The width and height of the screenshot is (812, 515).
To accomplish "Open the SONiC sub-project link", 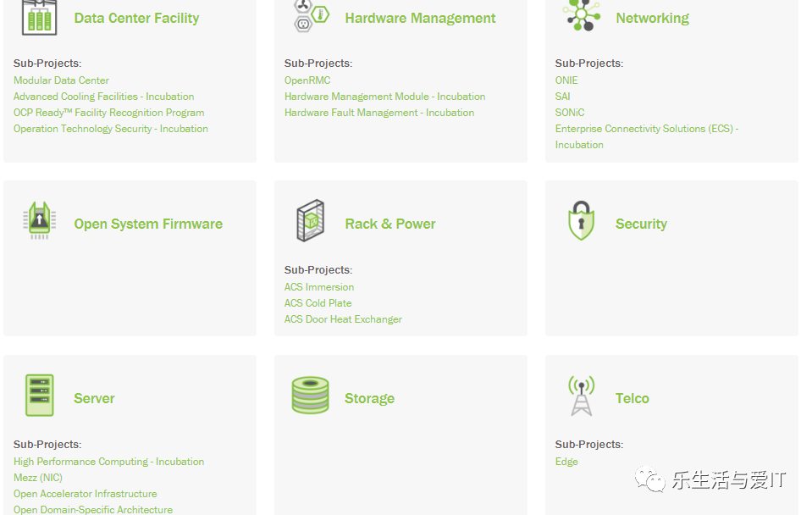I will click(x=570, y=113).
